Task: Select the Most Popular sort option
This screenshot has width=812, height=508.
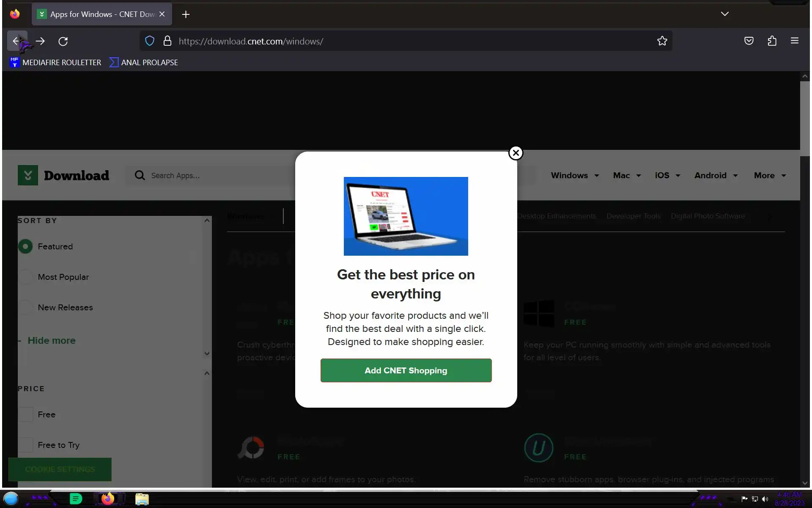Action: tap(26, 277)
